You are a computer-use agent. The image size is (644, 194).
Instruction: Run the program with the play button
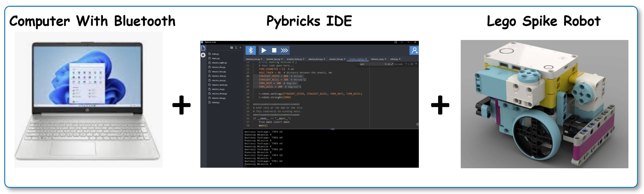[x=264, y=50]
